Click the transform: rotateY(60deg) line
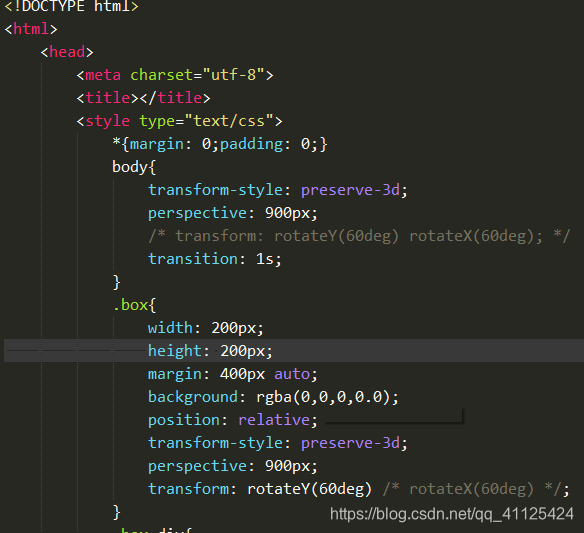The width and height of the screenshot is (584, 533). pos(359,489)
